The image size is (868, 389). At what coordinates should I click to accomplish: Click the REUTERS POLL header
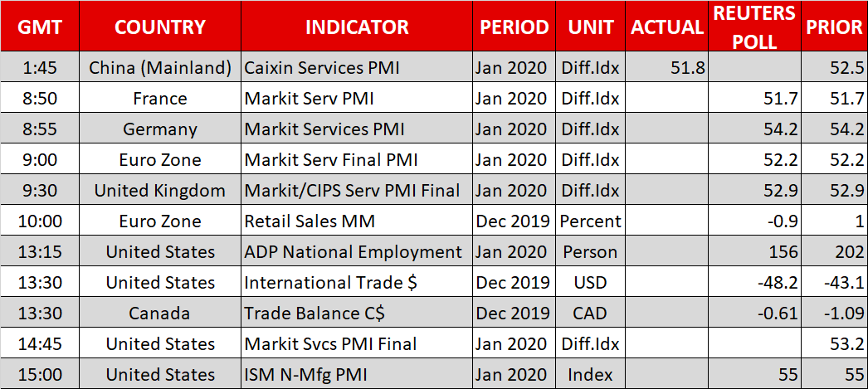click(753, 27)
